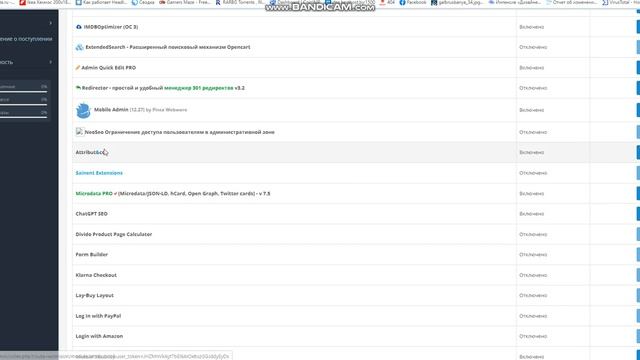Click the IMDBOptimizer cloud icon
640x360 pixels.
click(x=79, y=27)
